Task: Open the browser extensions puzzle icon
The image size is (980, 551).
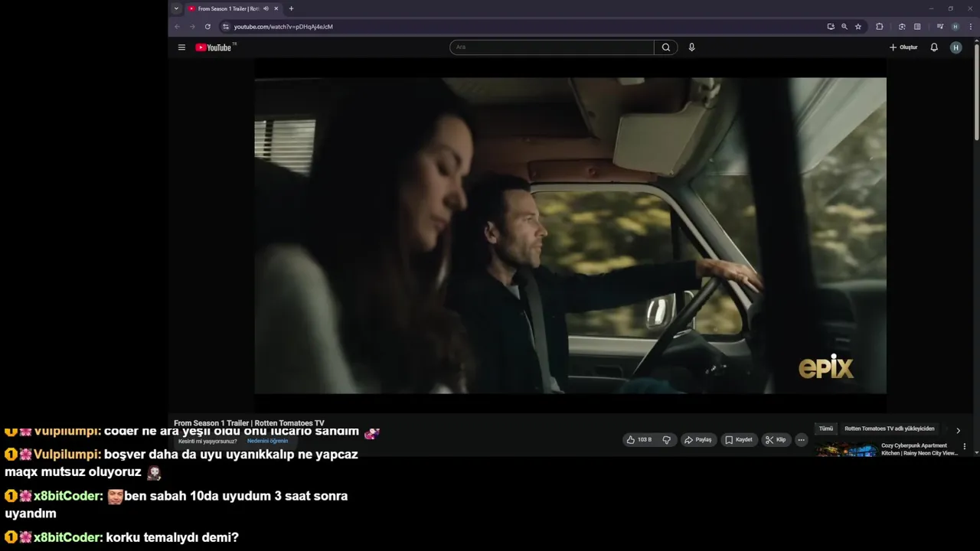Action: tap(879, 27)
